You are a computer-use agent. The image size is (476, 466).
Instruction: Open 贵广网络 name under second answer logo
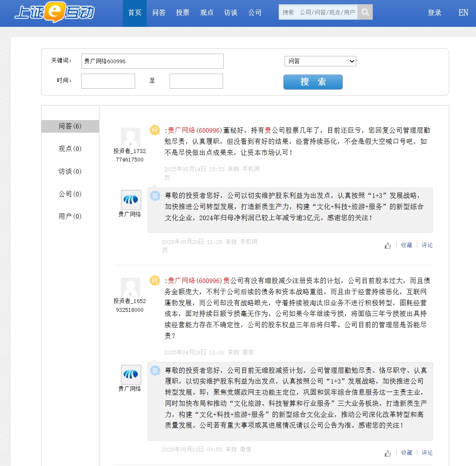(x=130, y=389)
